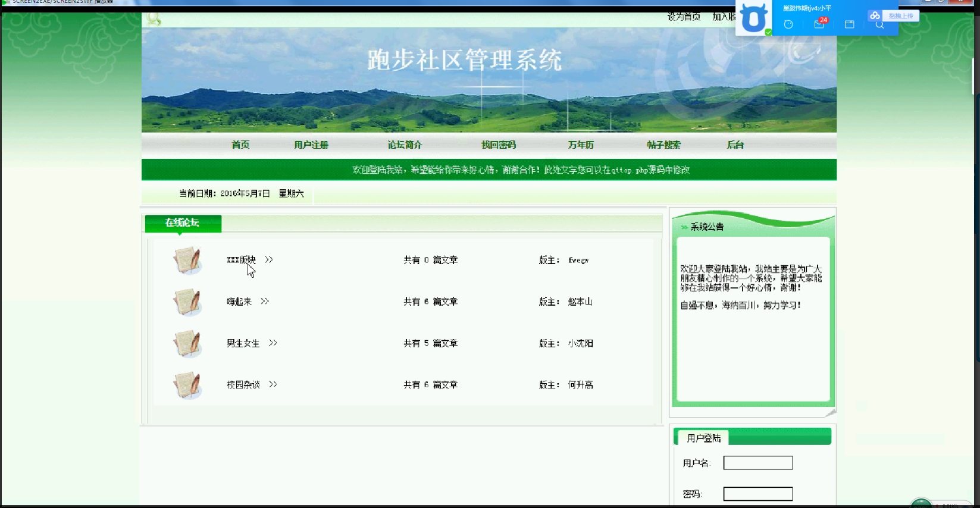Open the 校园杂谈 forum link
Screen dimensions: 980x508
click(x=243, y=385)
